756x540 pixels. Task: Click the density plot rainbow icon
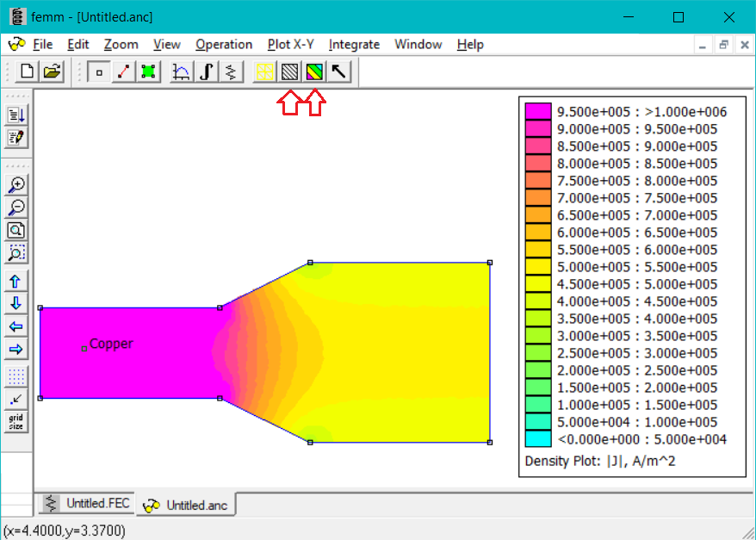(314, 72)
